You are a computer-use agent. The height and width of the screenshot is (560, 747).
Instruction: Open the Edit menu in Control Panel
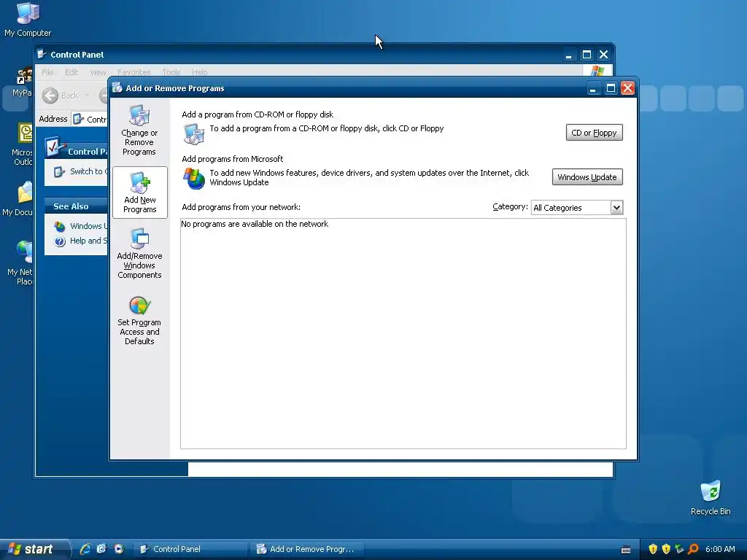click(71, 72)
